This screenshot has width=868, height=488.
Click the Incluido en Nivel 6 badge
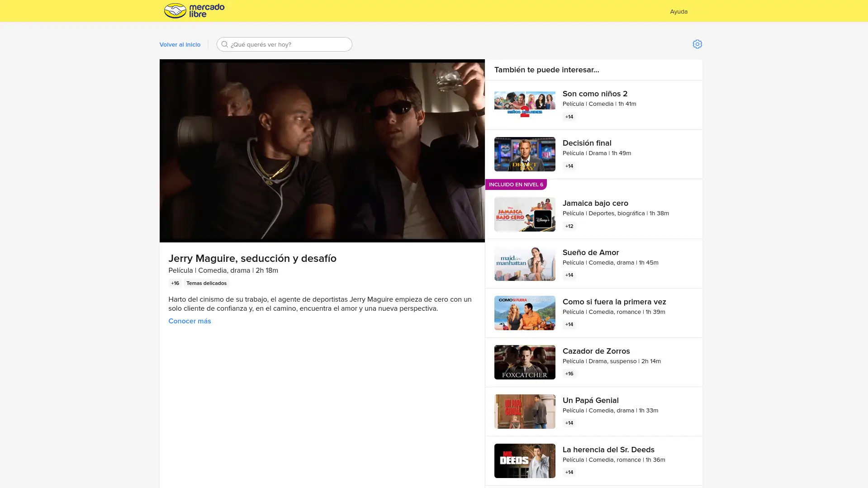tap(516, 185)
